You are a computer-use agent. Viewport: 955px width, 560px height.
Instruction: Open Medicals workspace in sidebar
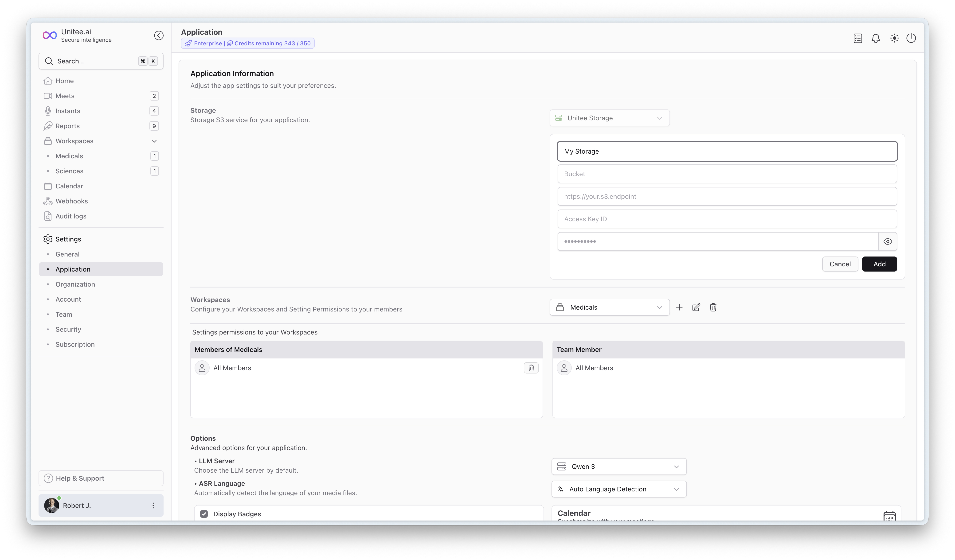click(101, 156)
